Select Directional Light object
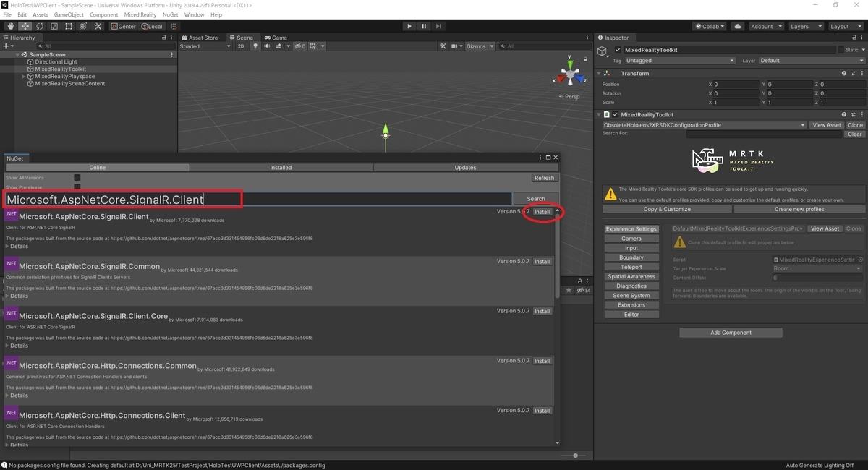The width and height of the screenshot is (868, 470). [x=56, y=62]
